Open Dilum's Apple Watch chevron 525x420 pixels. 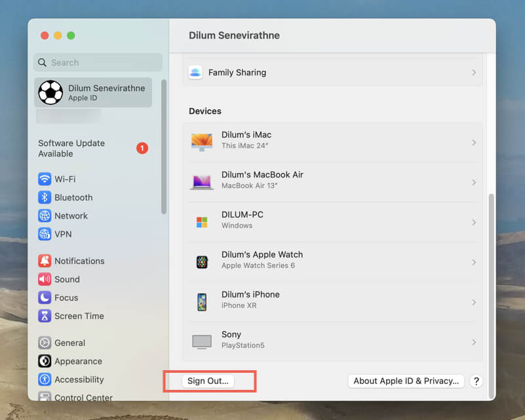tap(474, 262)
